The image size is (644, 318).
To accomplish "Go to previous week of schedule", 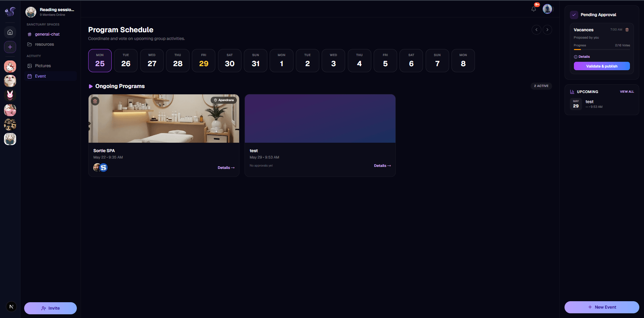I will point(536,30).
